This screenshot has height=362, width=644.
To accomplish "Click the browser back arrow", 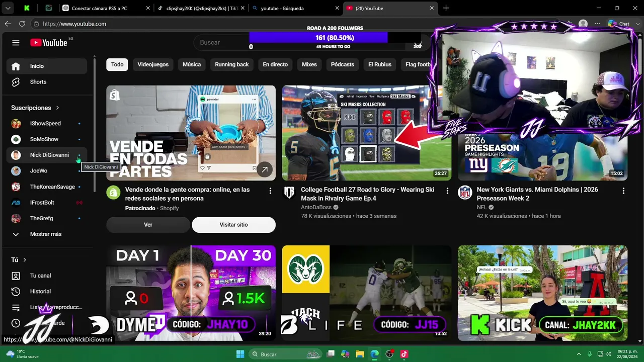I will point(8,24).
